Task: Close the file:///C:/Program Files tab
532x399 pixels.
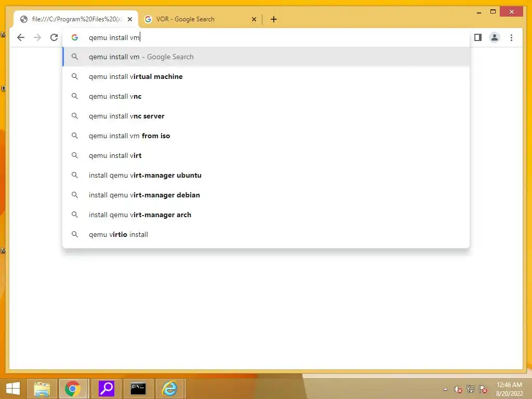Action: (129, 19)
